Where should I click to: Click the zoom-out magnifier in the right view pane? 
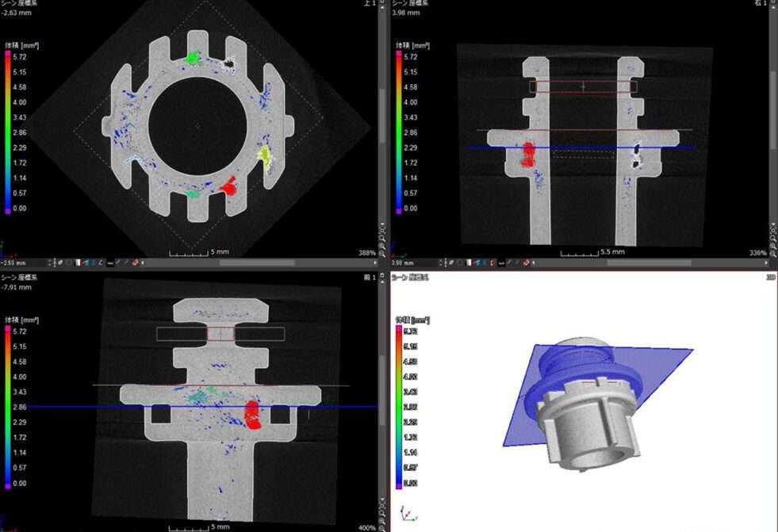(772, 254)
